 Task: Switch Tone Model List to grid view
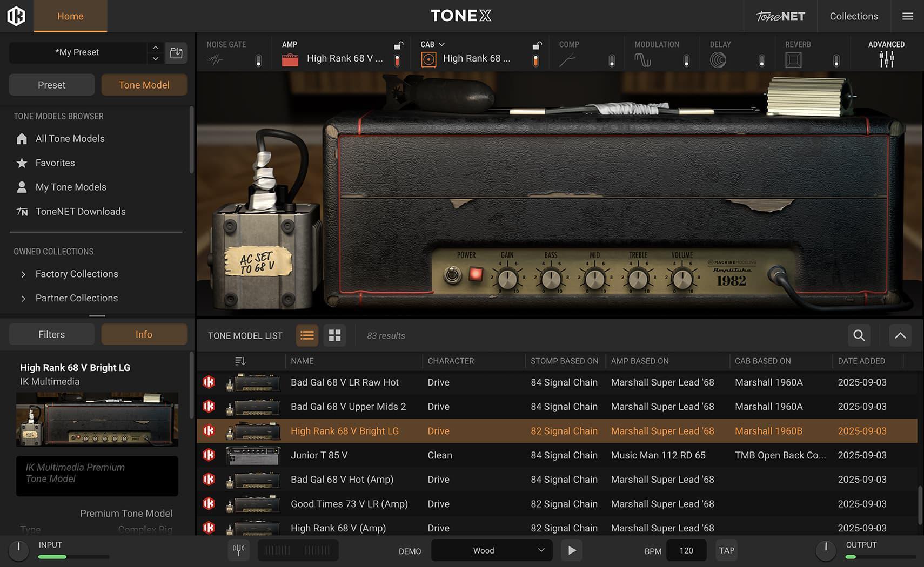point(334,335)
